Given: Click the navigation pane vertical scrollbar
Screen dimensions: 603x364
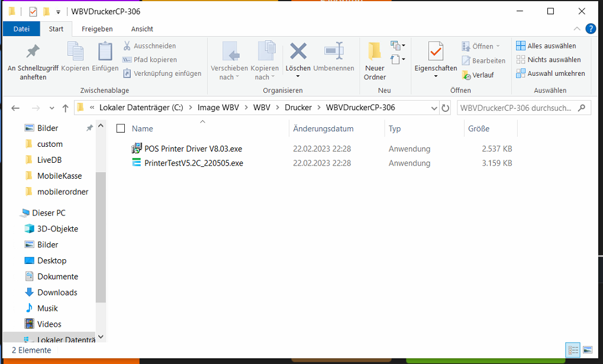Looking at the screenshot, I should tap(101, 237).
